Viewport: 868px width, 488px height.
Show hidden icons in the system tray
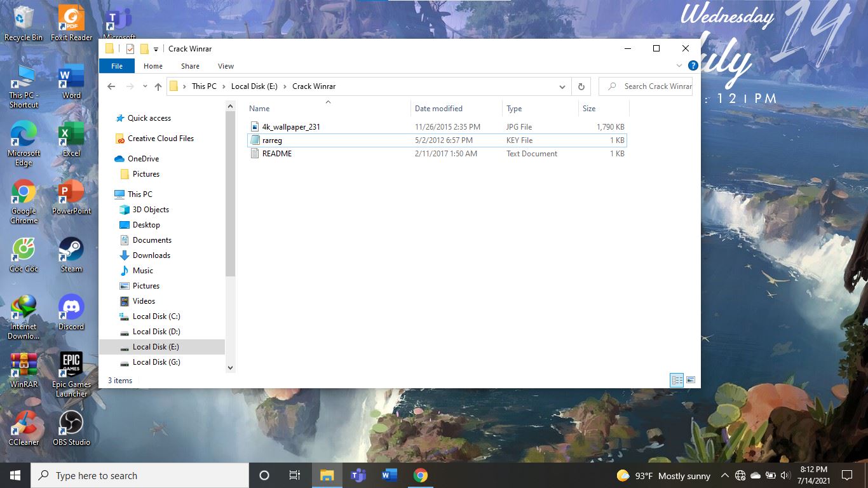[x=724, y=475]
